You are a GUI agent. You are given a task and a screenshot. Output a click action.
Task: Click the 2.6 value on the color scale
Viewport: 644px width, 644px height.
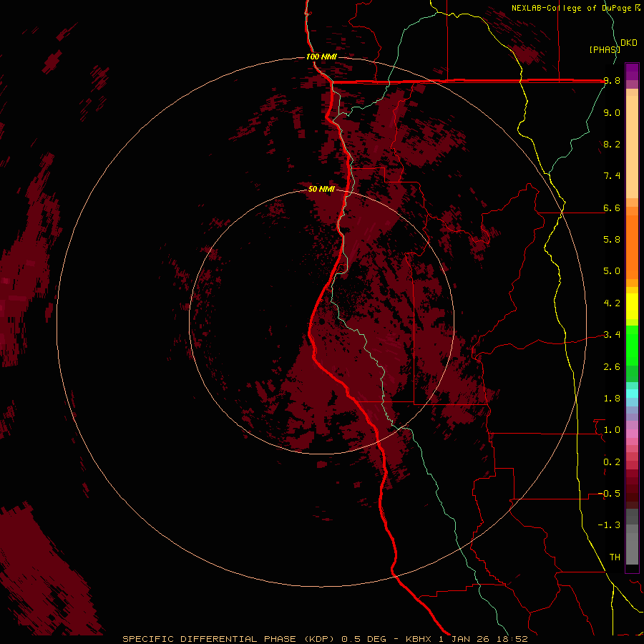tap(612, 367)
